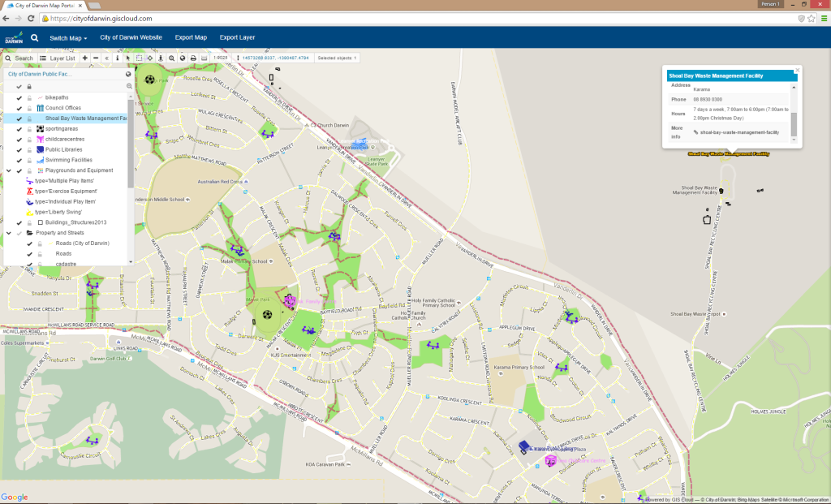Toggle visibility of Council Offices layer
The width and height of the screenshot is (831, 504).
pyautogui.click(x=19, y=108)
